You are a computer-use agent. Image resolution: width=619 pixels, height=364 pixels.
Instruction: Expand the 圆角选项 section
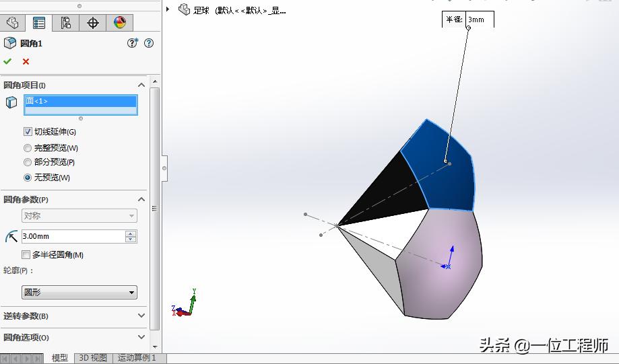click(x=141, y=337)
